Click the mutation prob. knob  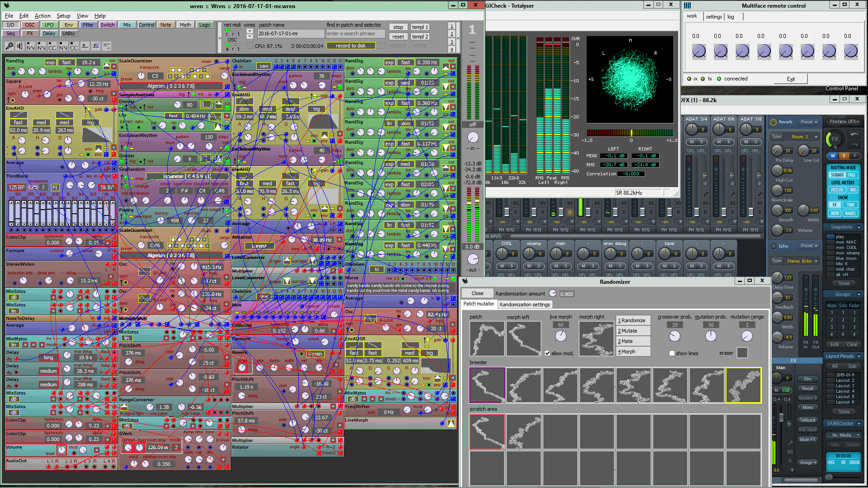(711, 336)
